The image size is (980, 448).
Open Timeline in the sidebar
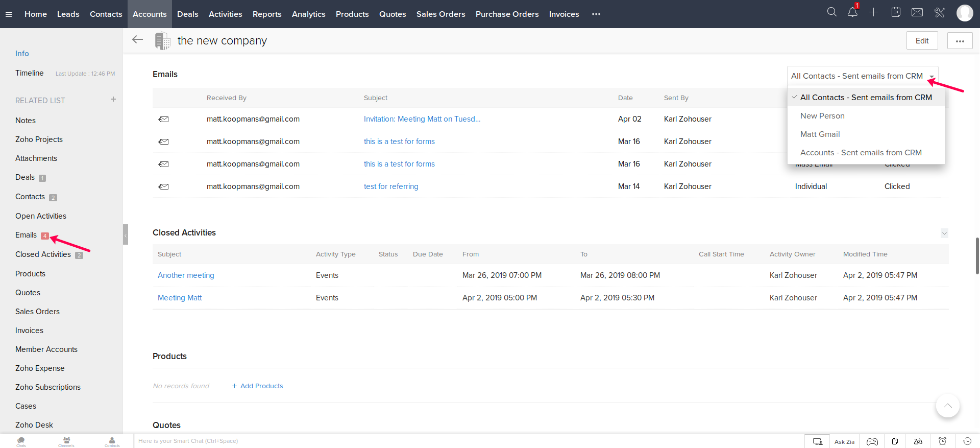[30, 73]
